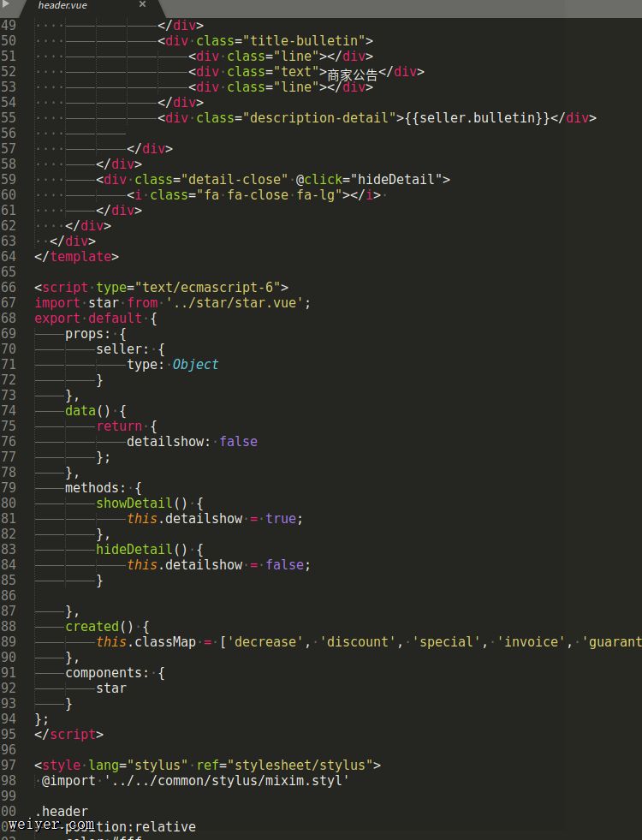Click "false" value on line 84
642x840 pixels.
tap(285, 564)
